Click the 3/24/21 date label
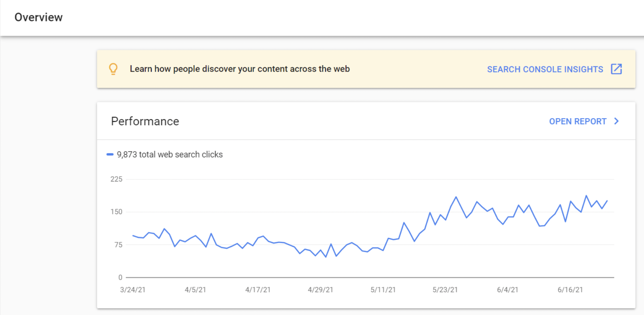Image resolution: width=644 pixels, height=315 pixels. [133, 290]
